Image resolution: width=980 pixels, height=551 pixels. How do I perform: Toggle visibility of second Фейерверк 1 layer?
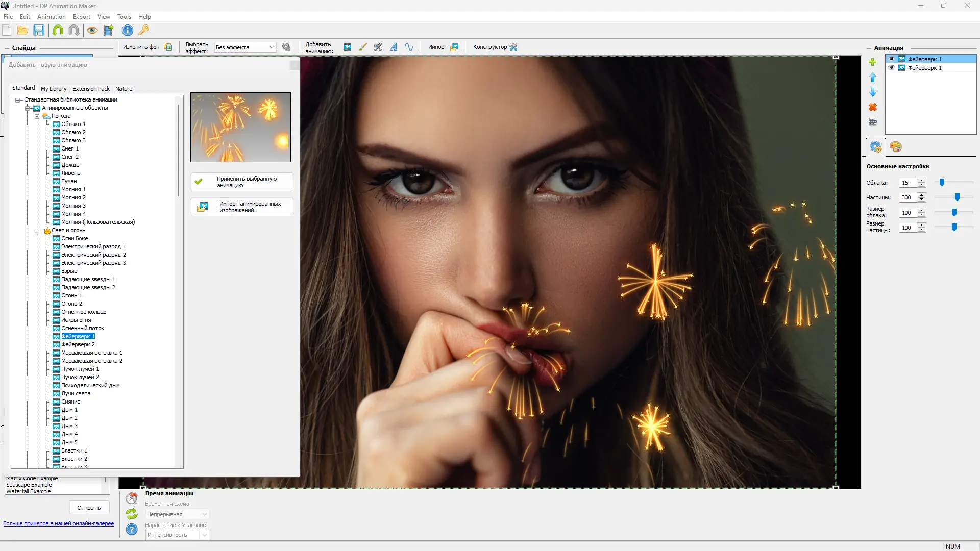[892, 68]
